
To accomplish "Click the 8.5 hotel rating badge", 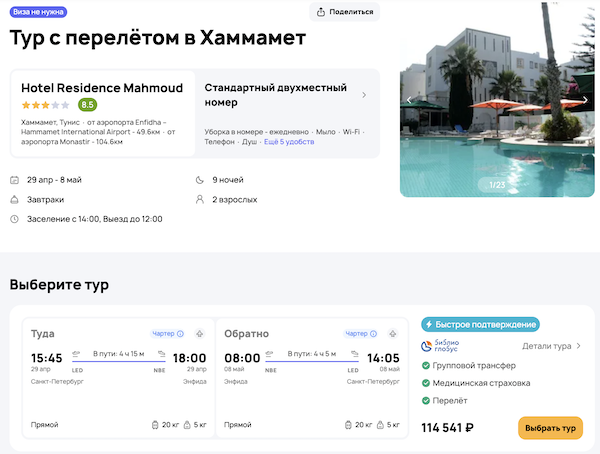I will coord(88,104).
